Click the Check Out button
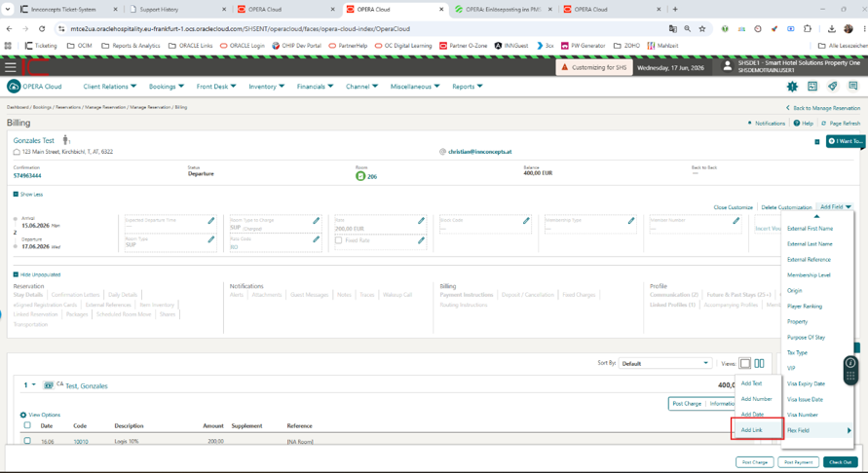This screenshot has height=473, width=868. point(841,462)
